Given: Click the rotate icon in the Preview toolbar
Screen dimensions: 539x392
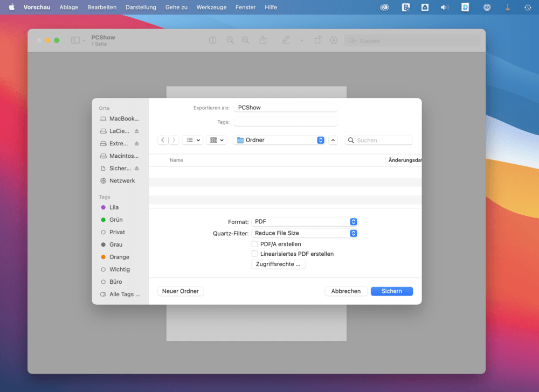Looking at the screenshot, I should 317,40.
